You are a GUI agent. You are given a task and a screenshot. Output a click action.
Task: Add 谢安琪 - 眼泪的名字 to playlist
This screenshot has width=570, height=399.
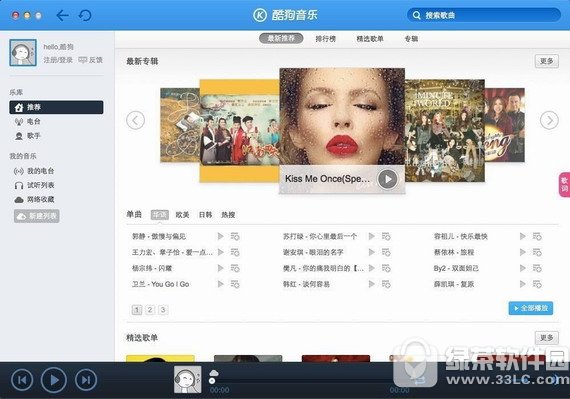[386, 252]
